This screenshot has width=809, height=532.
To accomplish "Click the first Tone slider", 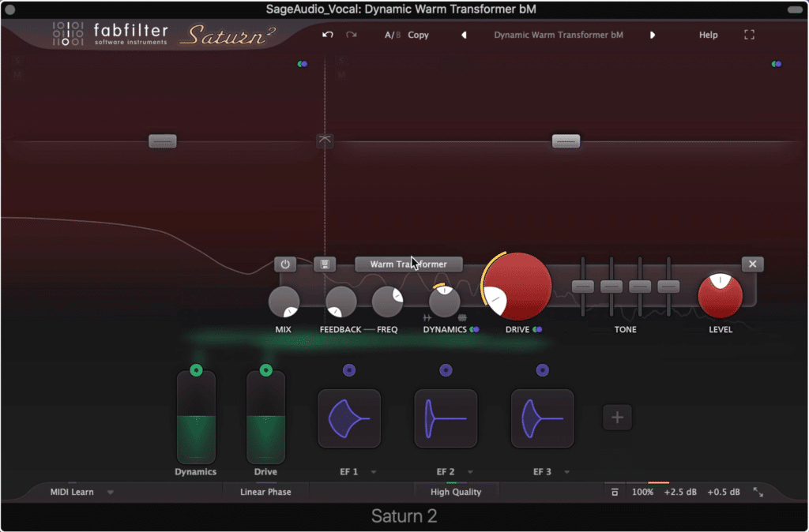I will pyautogui.click(x=583, y=287).
